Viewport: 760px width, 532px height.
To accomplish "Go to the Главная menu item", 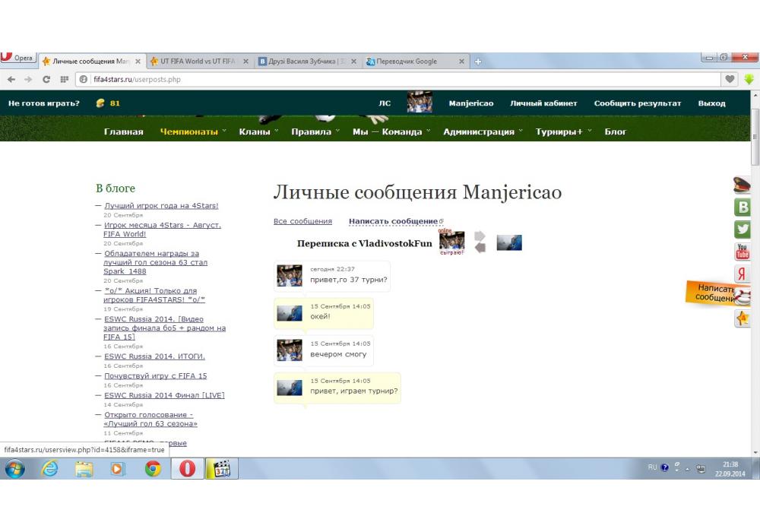I will [123, 131].
